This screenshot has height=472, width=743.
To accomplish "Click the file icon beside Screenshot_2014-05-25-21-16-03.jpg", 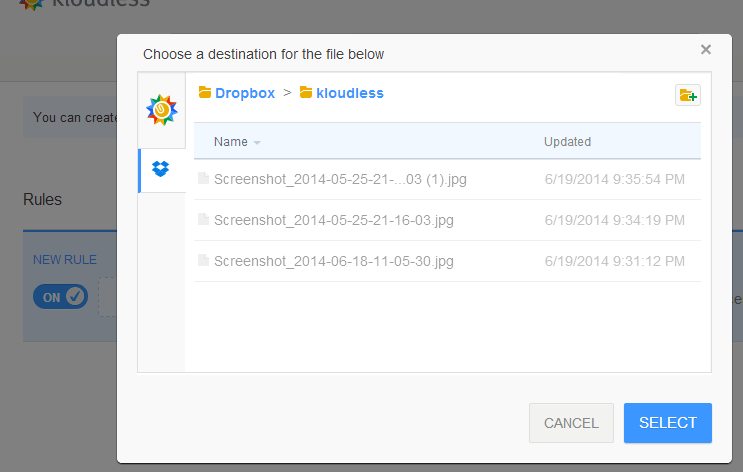I will point(203,219).
